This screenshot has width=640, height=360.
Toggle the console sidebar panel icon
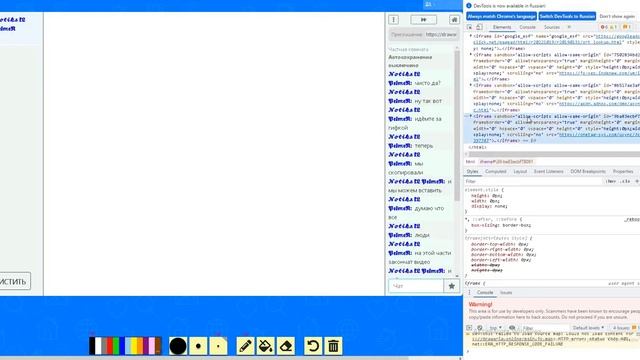tap(469, 328)
